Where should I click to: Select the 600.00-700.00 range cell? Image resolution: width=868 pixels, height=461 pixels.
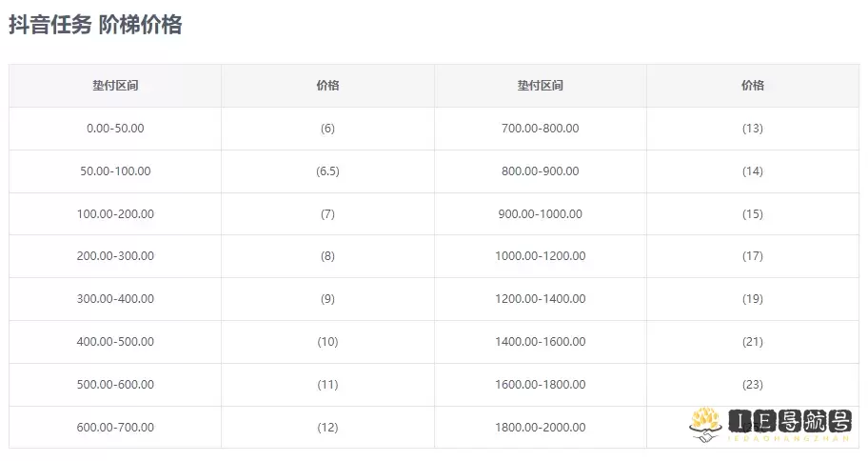[115, 428]
